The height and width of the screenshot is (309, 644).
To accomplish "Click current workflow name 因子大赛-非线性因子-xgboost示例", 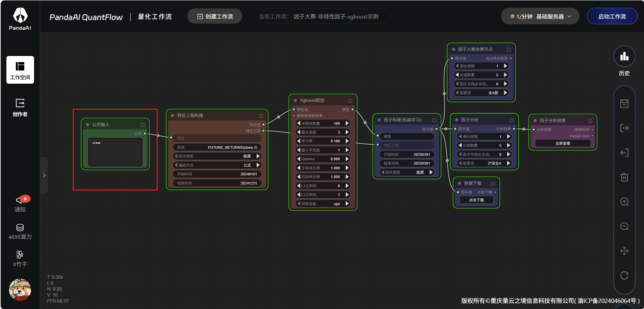I will [336, 17].
